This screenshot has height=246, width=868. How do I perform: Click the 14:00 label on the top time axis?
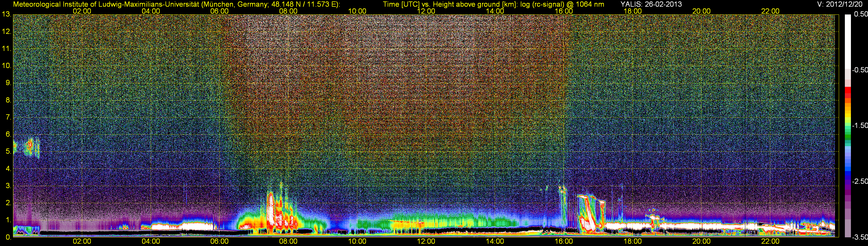495,11
